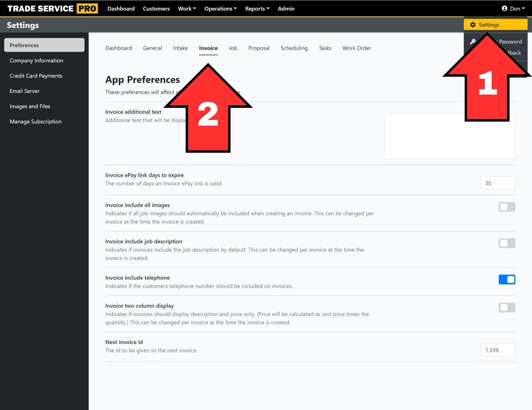Click the Manage Subscription sidebar link
532x410 pixels.
[x=36, y=121]
